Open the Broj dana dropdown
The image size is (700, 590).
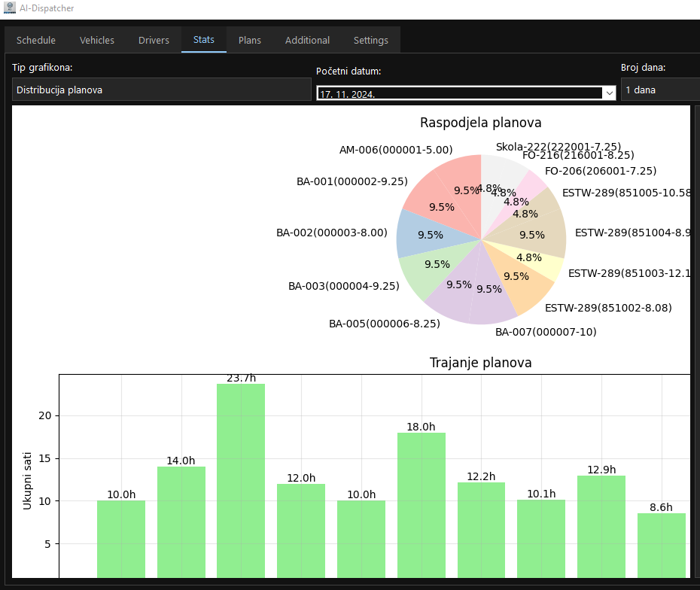pyautogui.click(x=659, y=90)
